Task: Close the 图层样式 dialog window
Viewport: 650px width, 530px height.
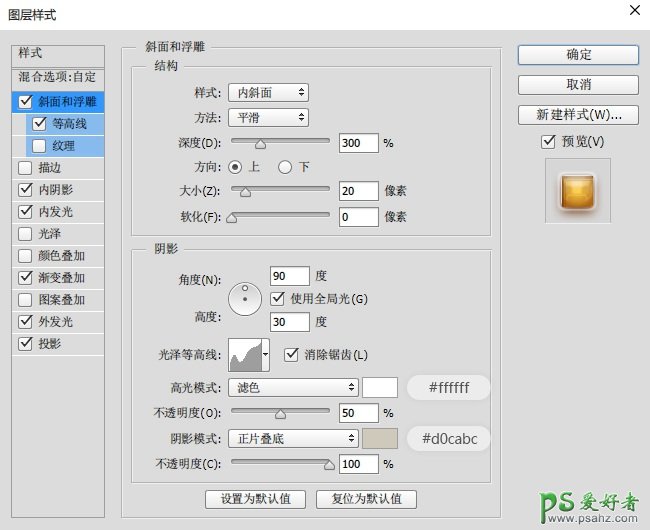Action: (633, 10)
